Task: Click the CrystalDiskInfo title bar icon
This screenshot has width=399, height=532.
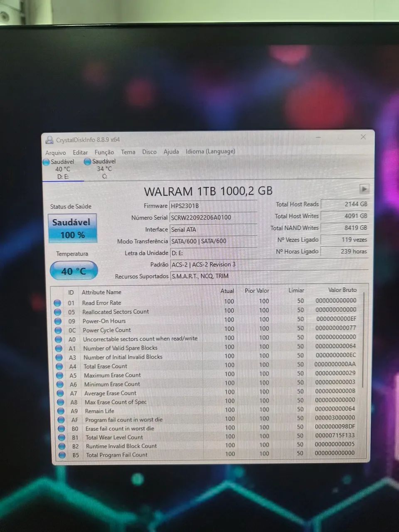Action: [x=49, y=140]
